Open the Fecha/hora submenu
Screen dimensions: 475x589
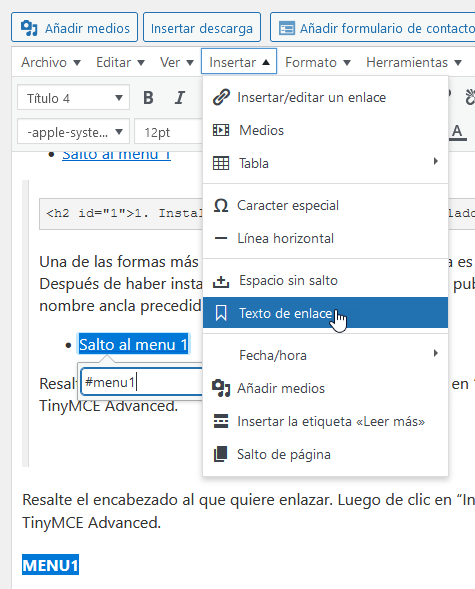click(x=325, y=355)
